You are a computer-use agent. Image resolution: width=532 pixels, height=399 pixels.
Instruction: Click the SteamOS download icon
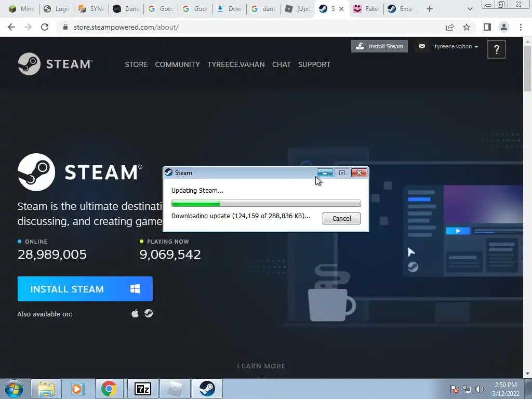[x=149, y=313]
